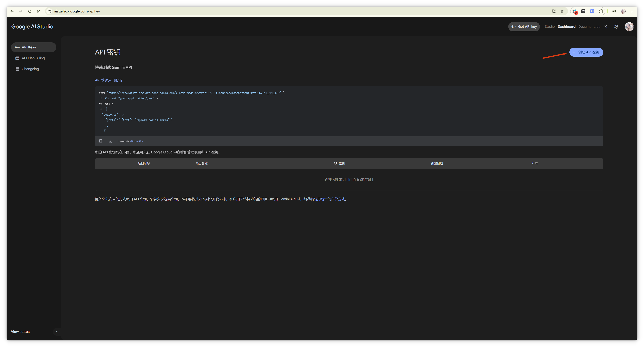Click the Get API key button
The width and height of the screenshot is (644, 347).
(524, 26)
